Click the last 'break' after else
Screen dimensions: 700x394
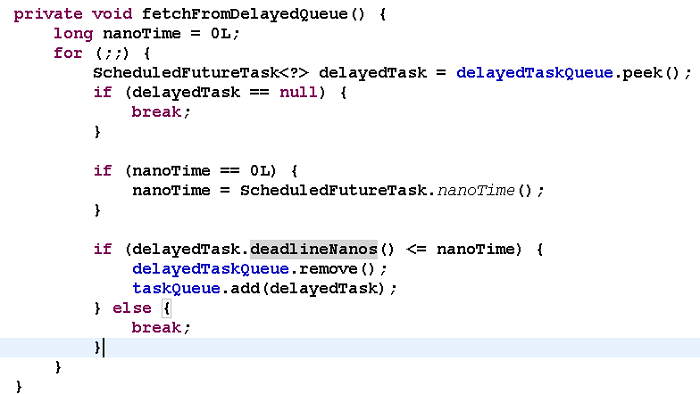[156, 328]
